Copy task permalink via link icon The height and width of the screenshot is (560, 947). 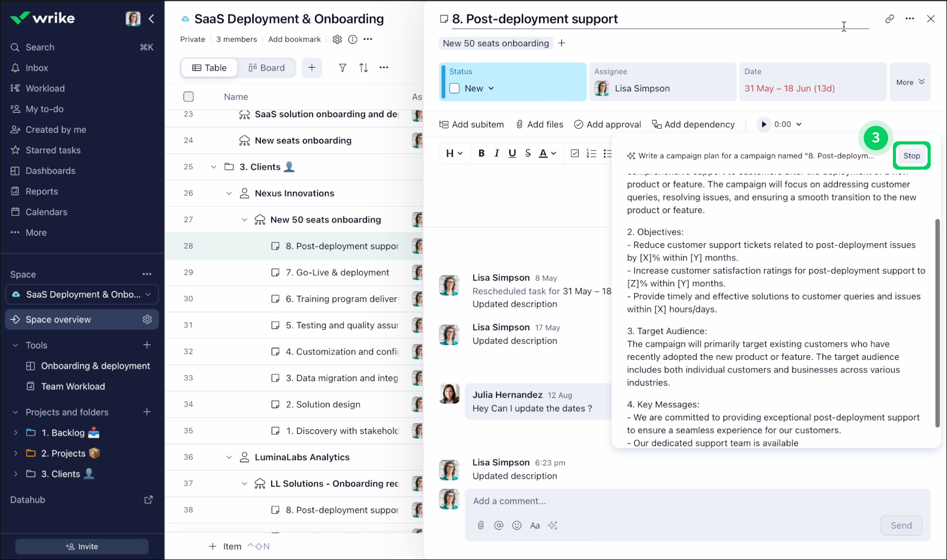pos(889,19)
